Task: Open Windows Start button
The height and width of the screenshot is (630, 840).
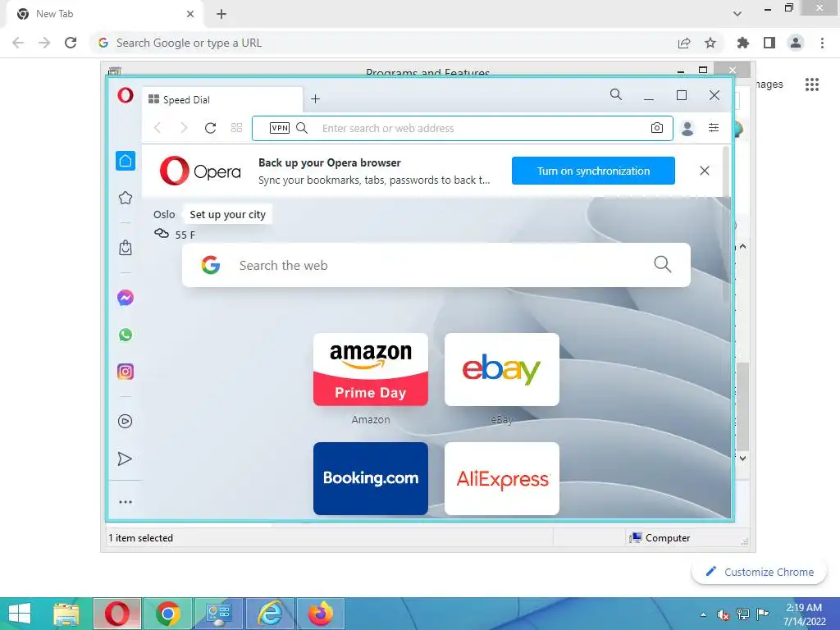Action: point(20,614)
